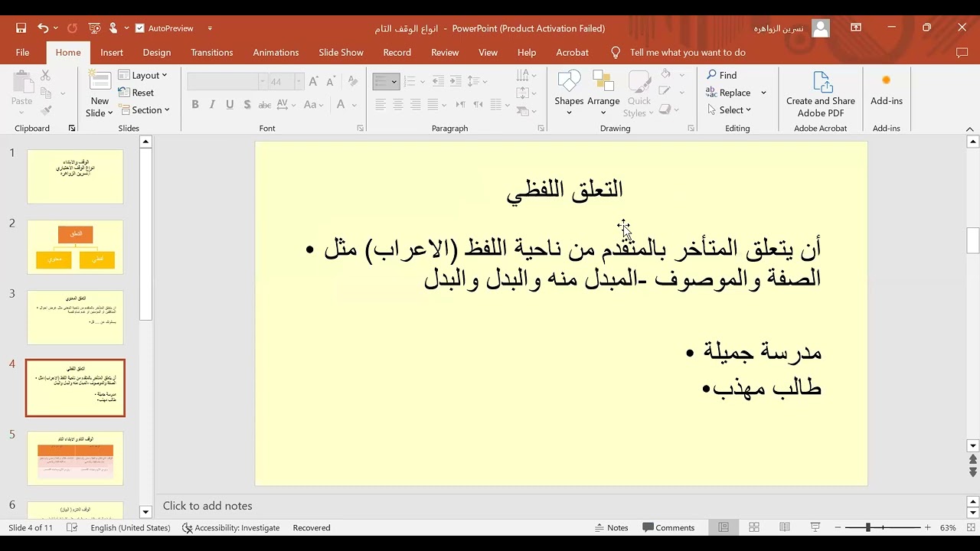
Task: Switch to Slide Sorter view
Action: point(754,528)
